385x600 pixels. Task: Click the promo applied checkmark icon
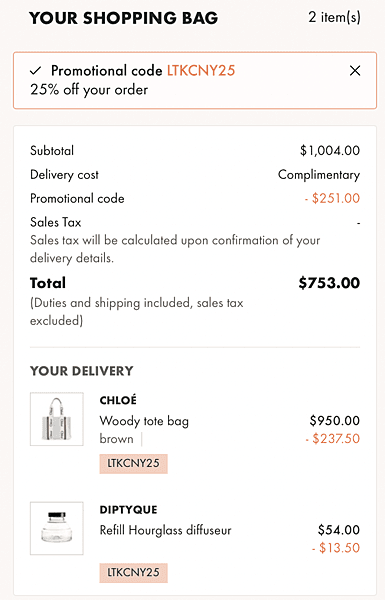click(36, 70)
